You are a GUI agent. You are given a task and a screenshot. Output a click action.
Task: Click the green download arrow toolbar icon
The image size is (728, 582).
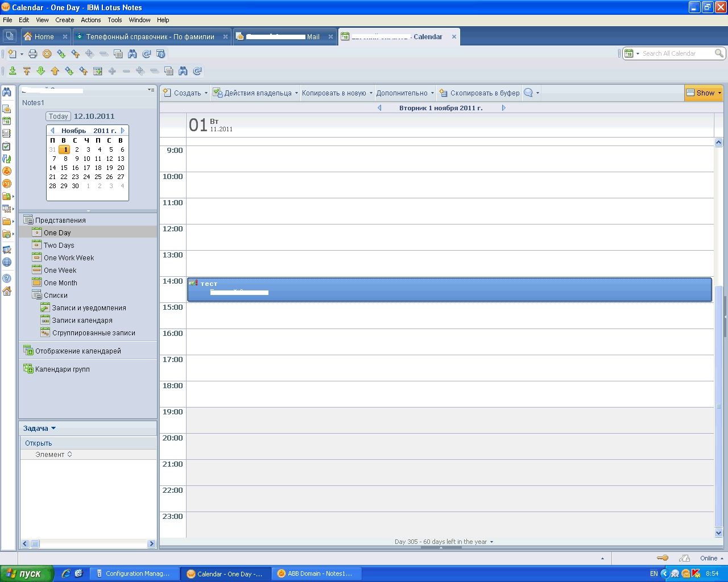[13, 71]
